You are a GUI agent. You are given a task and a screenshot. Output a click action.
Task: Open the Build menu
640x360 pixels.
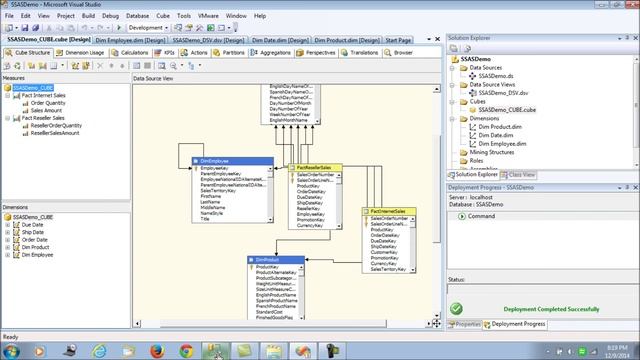click(x=88, y=16)
